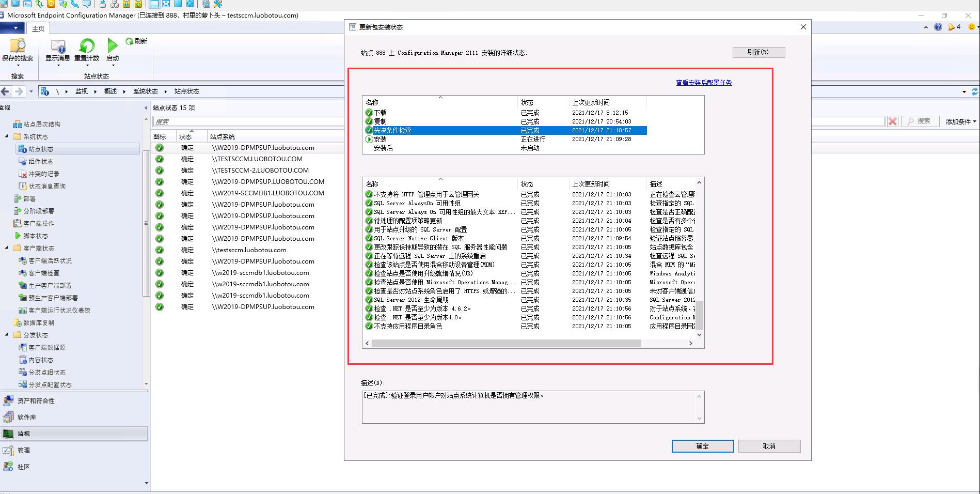Viewport: 980px width, 494px height.
Task: Open the application menu dropdown left of 主页
Action: pos(12,28)
